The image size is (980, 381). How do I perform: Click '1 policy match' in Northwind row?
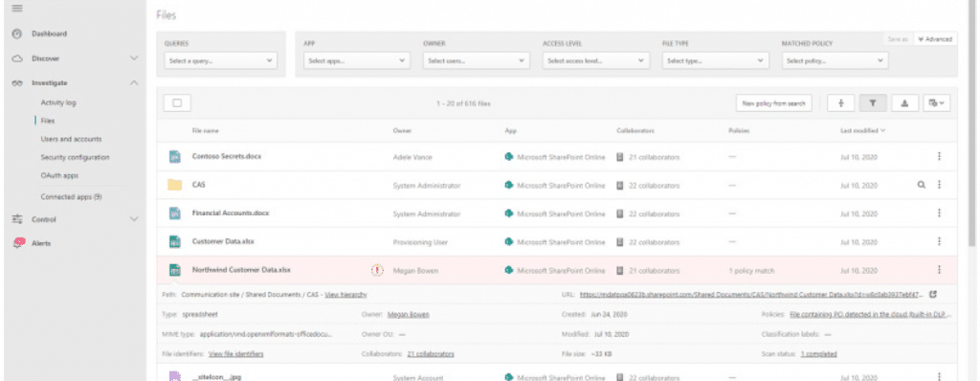coord(751,271)
